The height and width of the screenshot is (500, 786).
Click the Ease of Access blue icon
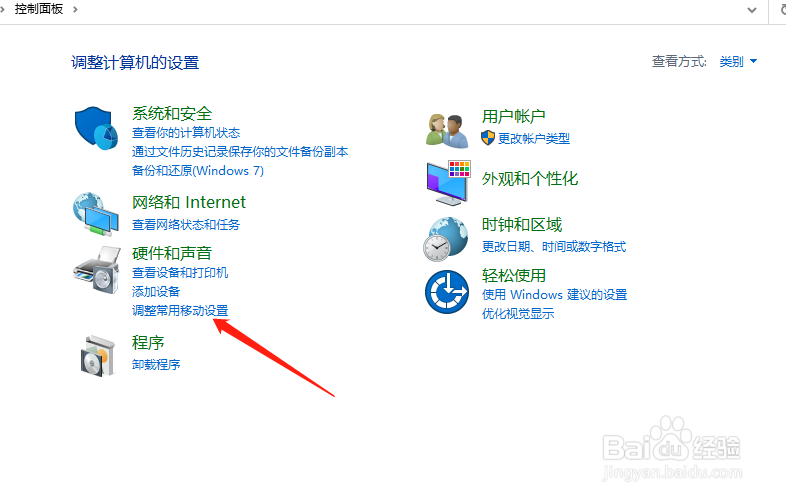click(447, 292)
